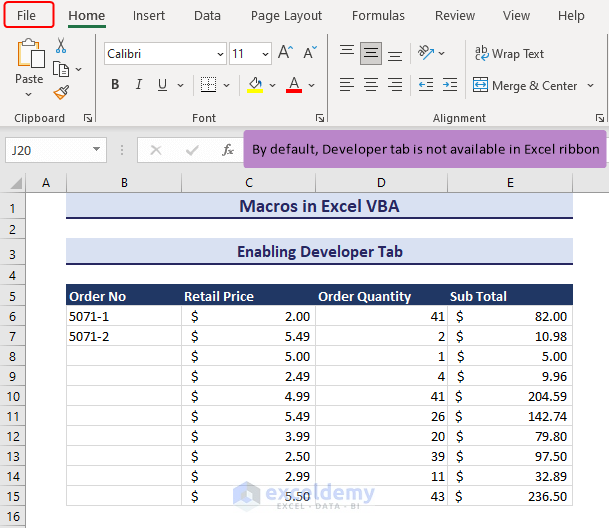Click the Insert Function fx icon
The height and width of the screenshot is (528, 609).
(x=228, y=150)
